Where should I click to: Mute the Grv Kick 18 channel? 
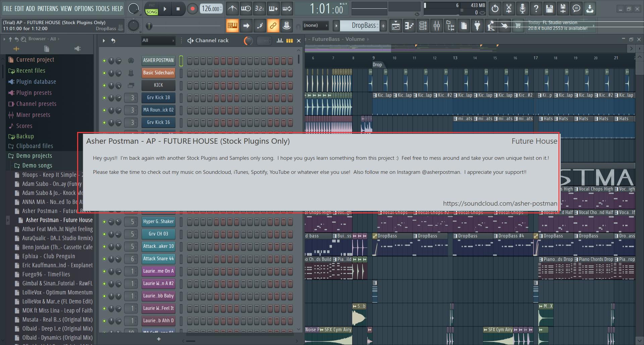pos(104,98)
